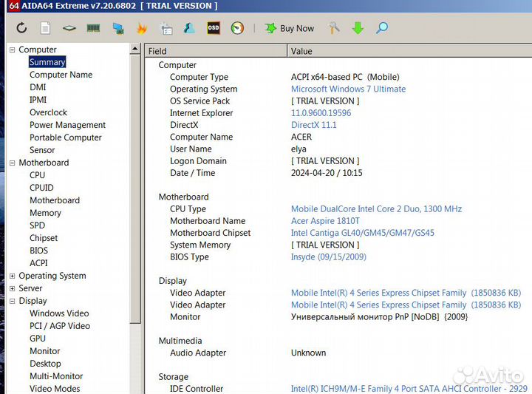Launch the flame stability test icon
The height and width of the screenshot is (394, 532).
[x=142, y=29]
